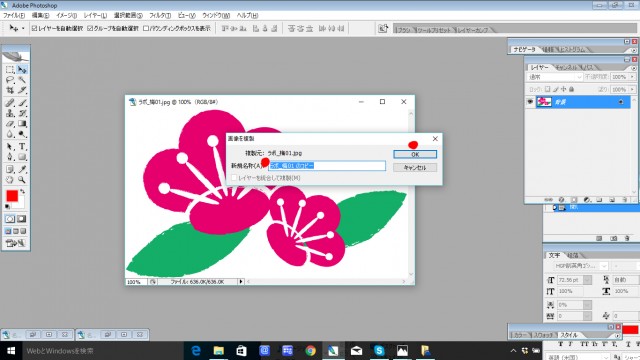Open the layer fill slider arrow

click(632, 89)
